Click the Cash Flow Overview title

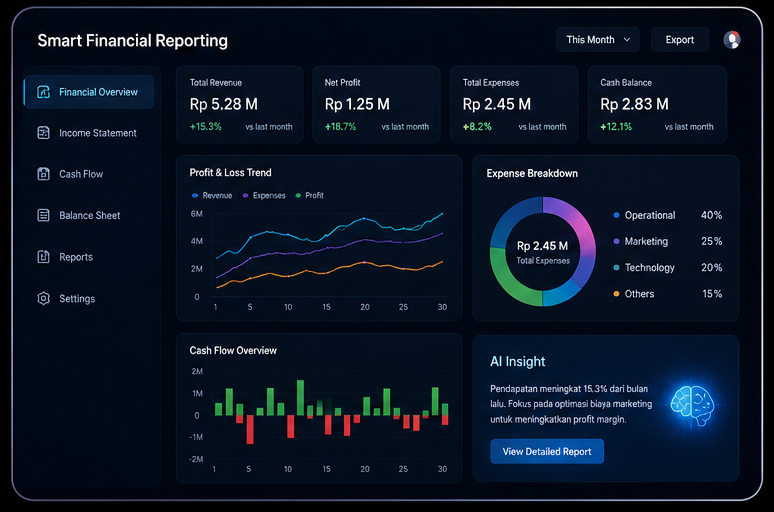coord(233,351)
